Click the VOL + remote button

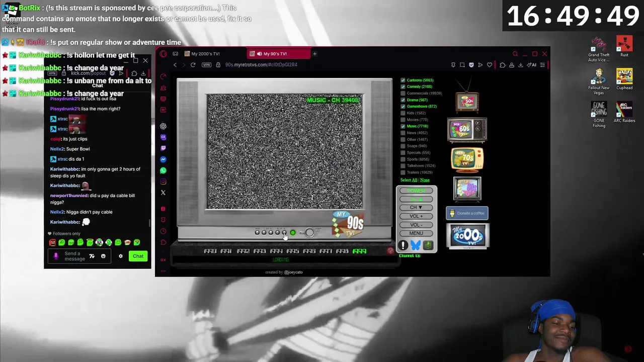click(416, 216)
